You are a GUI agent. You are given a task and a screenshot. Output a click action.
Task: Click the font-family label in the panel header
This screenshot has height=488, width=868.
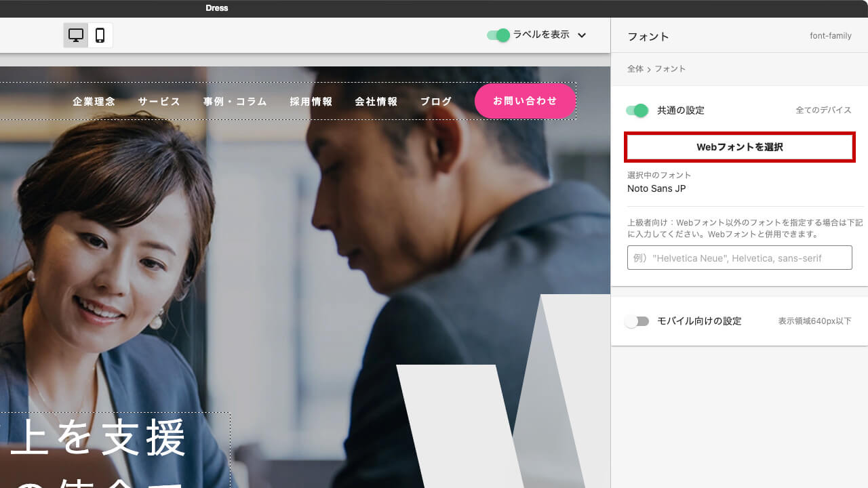click(x=831, y=36)
